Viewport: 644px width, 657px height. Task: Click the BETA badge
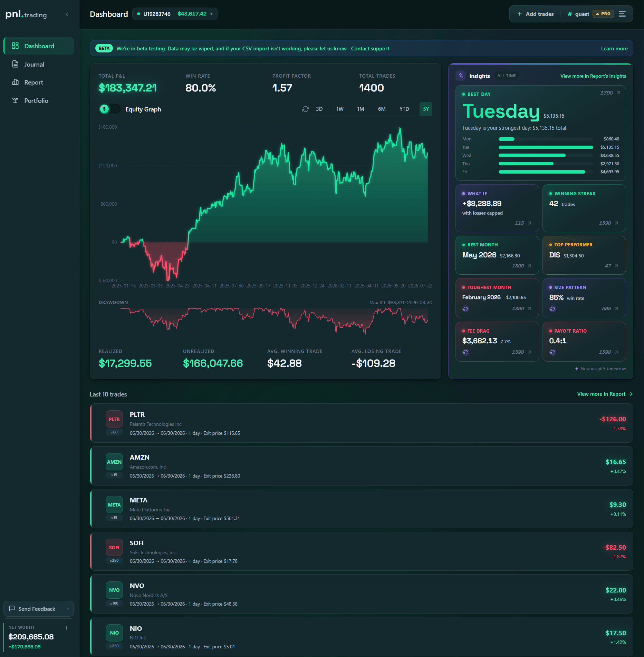click(x=104, y=49)
